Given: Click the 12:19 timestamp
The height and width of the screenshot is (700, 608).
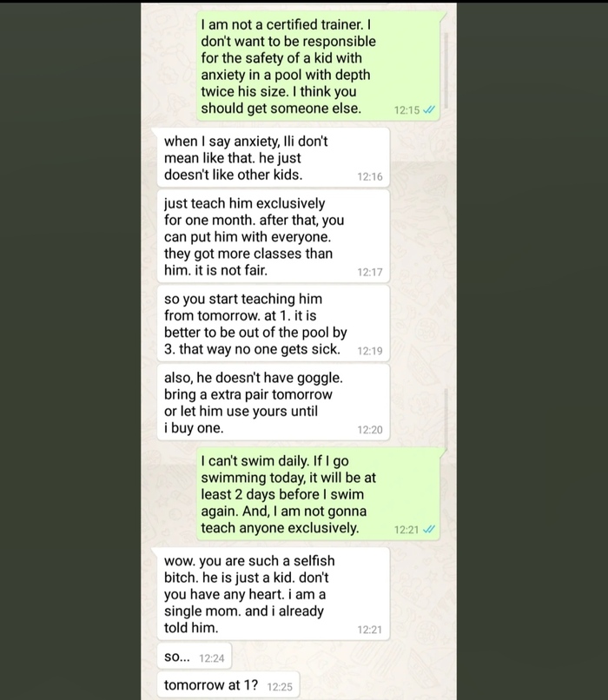Looking at the screenshot, I should coord(369,352).
